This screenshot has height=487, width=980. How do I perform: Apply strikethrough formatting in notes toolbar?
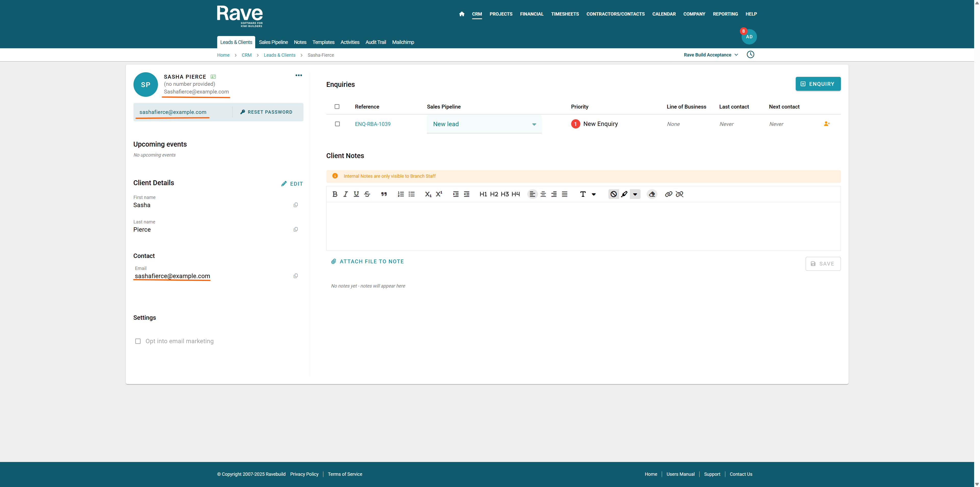367,194
